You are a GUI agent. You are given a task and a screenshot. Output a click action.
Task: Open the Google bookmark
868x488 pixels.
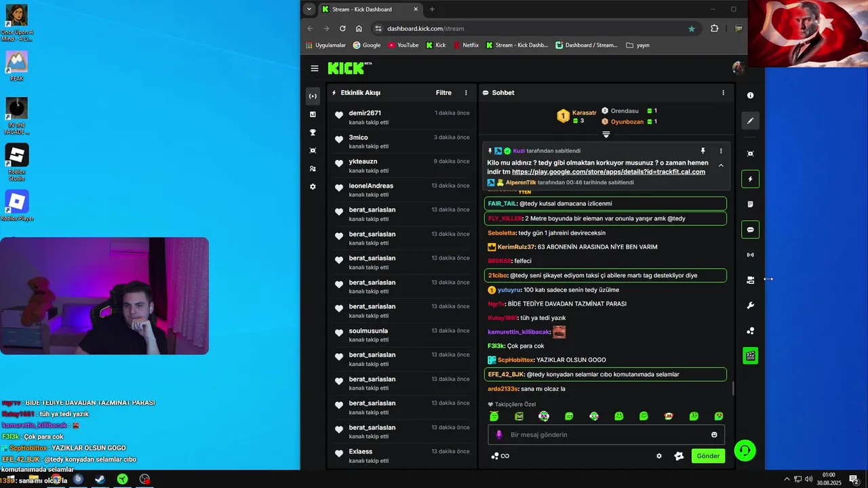367,45
